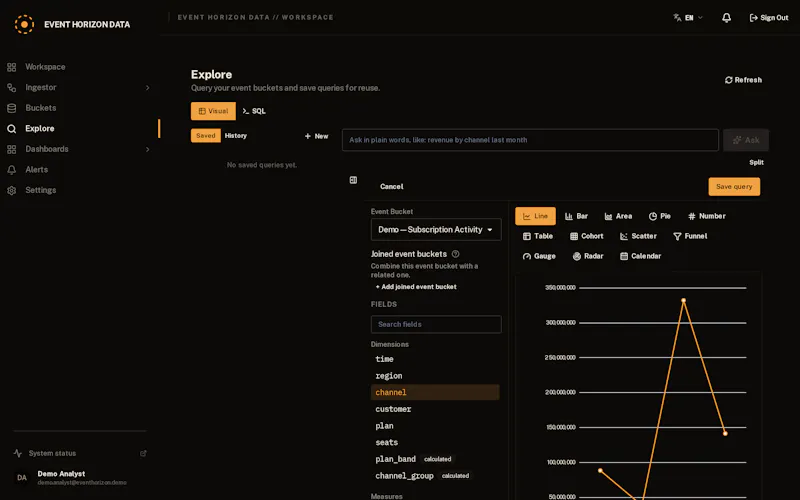Expand the Dashboards submenu chevron
Viewport: 800px width, 500px height.
pos(147,149)
